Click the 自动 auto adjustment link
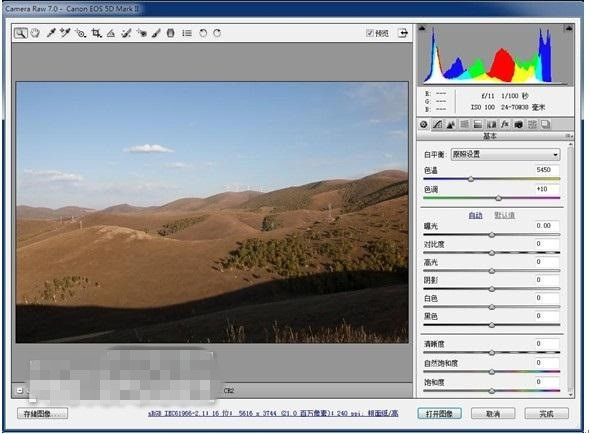 click(x=475, y=215)
